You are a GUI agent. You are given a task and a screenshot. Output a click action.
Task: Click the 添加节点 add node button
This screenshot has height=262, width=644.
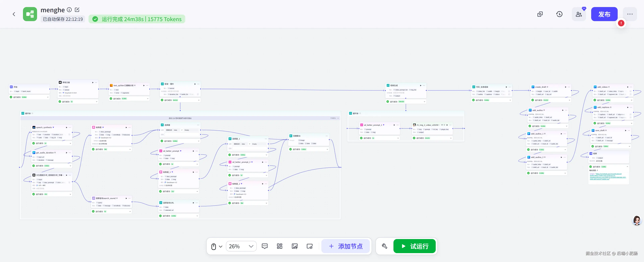345,246
